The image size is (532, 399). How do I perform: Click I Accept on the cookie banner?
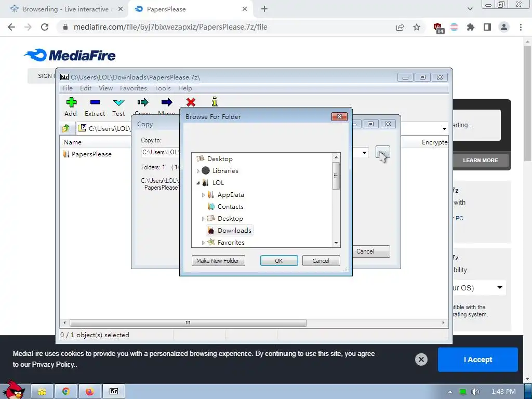coord(478,360)
